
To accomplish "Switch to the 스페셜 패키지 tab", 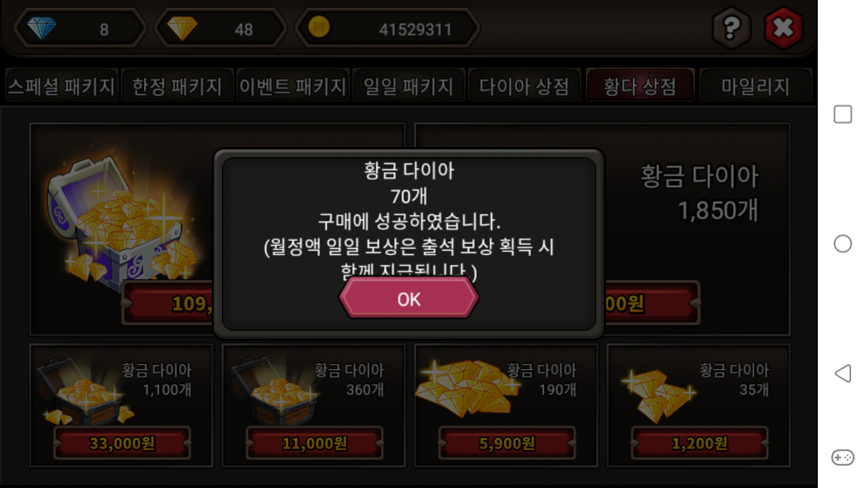I will [62, 86].
